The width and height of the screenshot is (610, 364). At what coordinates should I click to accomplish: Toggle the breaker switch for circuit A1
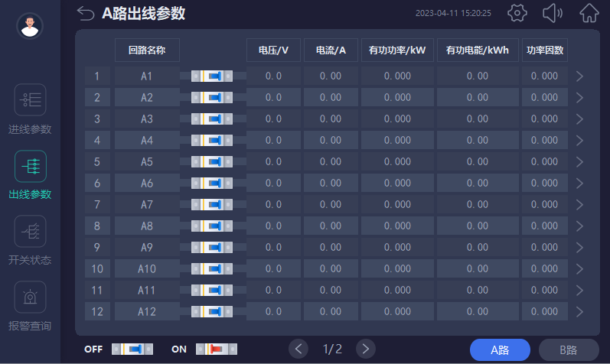tap(212, 76)
